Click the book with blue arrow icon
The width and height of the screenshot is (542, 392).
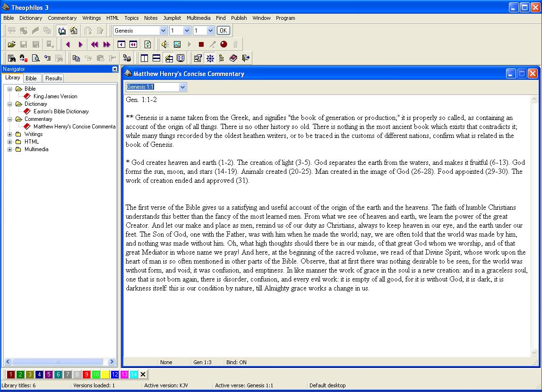[62, 31]
